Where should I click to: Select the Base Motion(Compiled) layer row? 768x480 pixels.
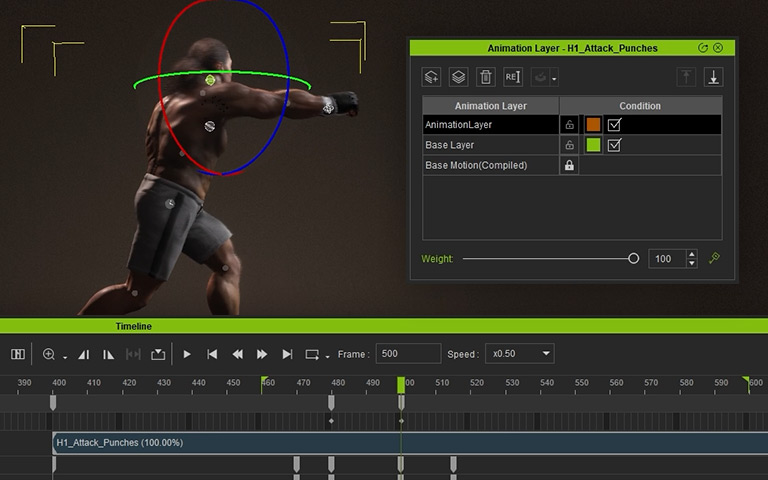(x=490, y=165)
